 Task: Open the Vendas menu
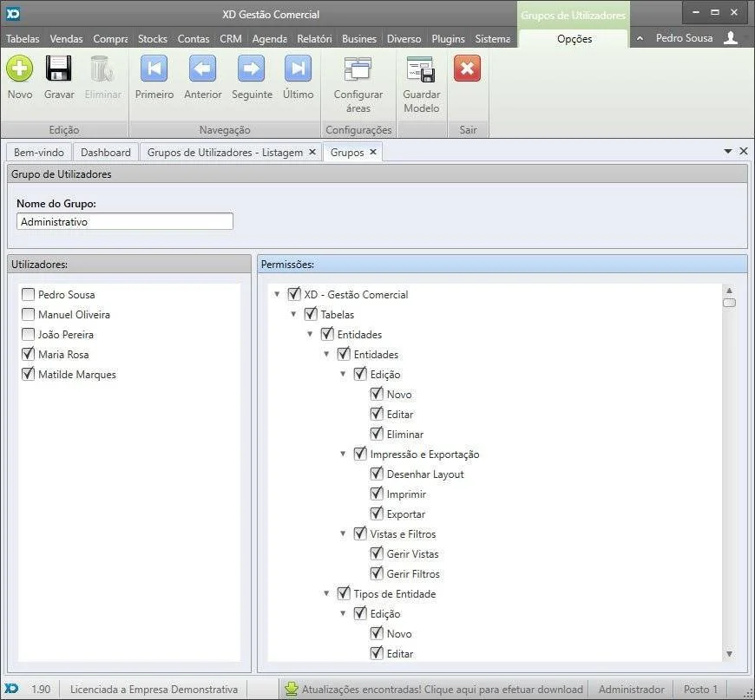67,38
